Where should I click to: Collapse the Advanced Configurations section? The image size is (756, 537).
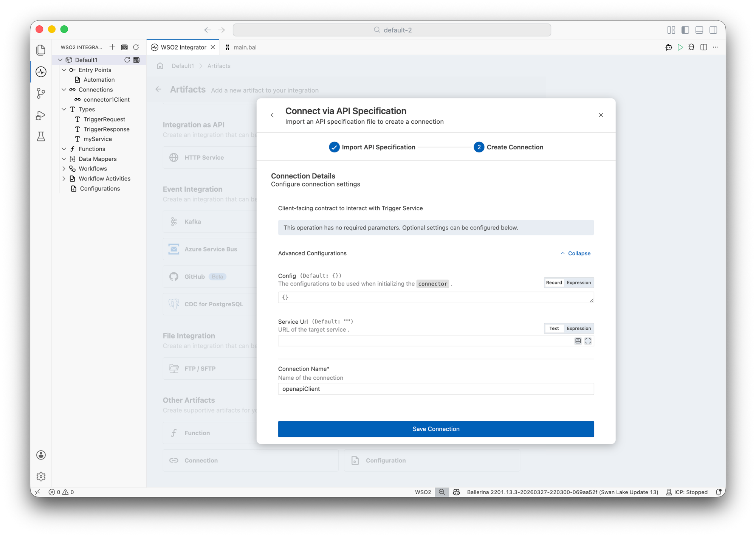coord(575,253)
